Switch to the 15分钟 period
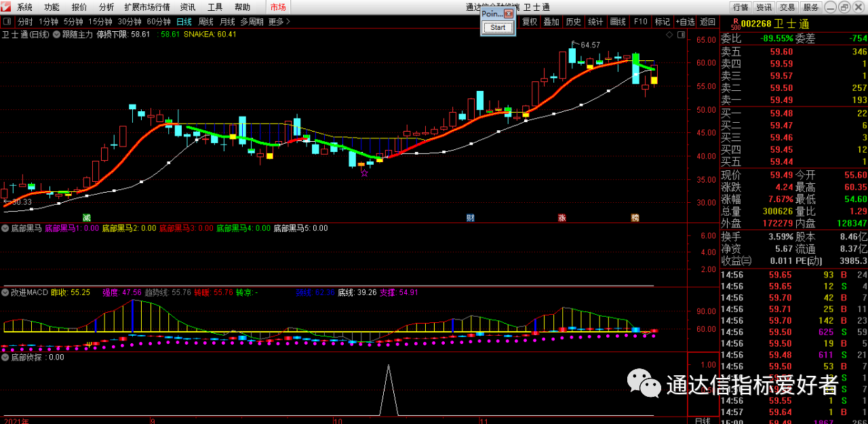The width and height of the screenshot is (868, 424). pyautogui.click(x=100, y=22)
